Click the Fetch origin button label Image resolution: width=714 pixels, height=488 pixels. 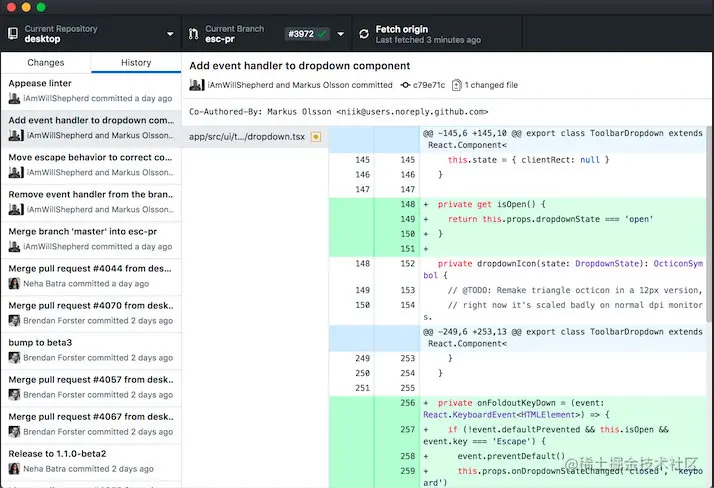402,29
